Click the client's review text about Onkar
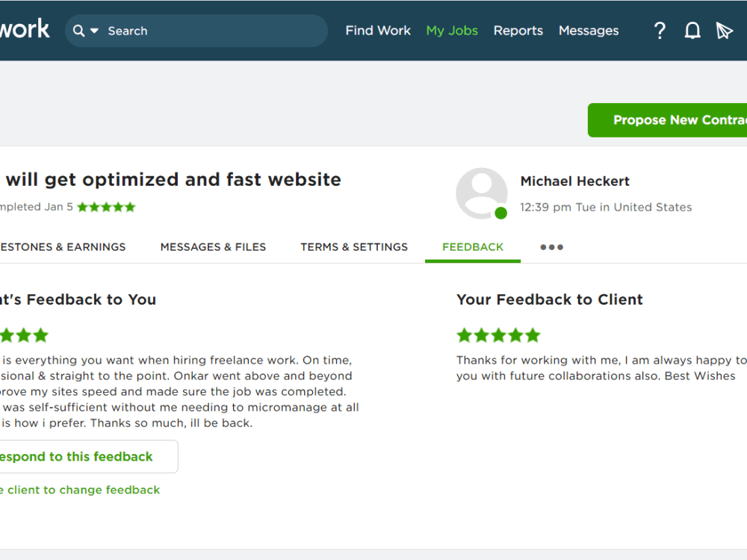This screenshot has width=747, height=560. pyautogui.click(x=179, y=391)
